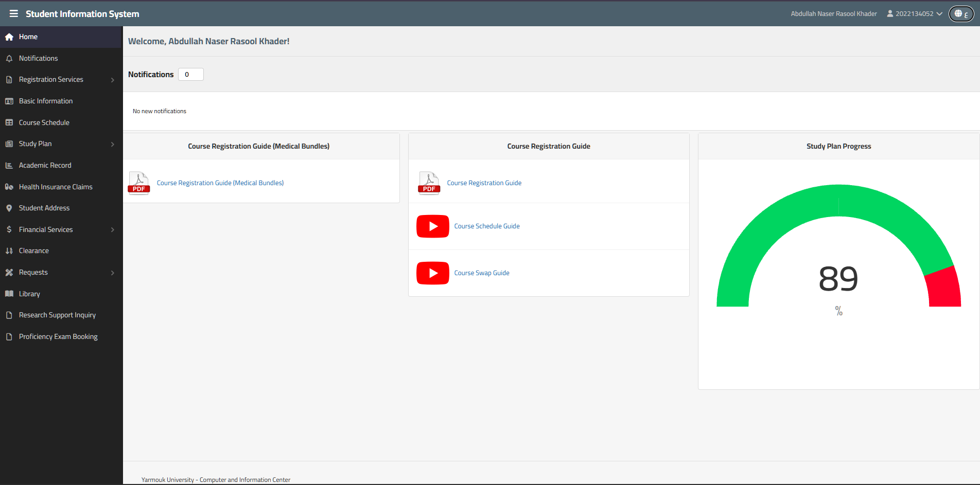Click the Basic Information ID card icon

9,101
